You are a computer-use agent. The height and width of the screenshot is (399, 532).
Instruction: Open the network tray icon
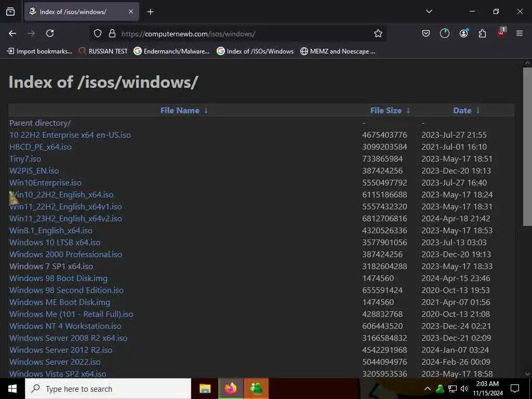[453, 389]
